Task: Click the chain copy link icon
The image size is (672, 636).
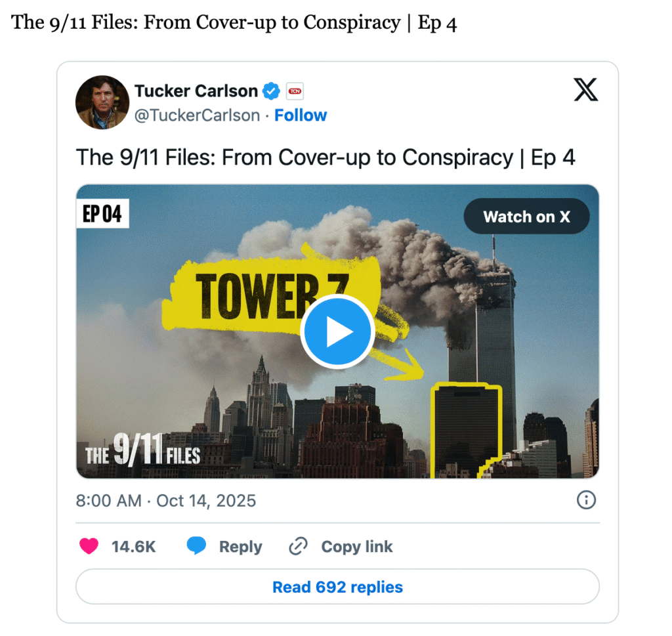Action: [299, 546]
